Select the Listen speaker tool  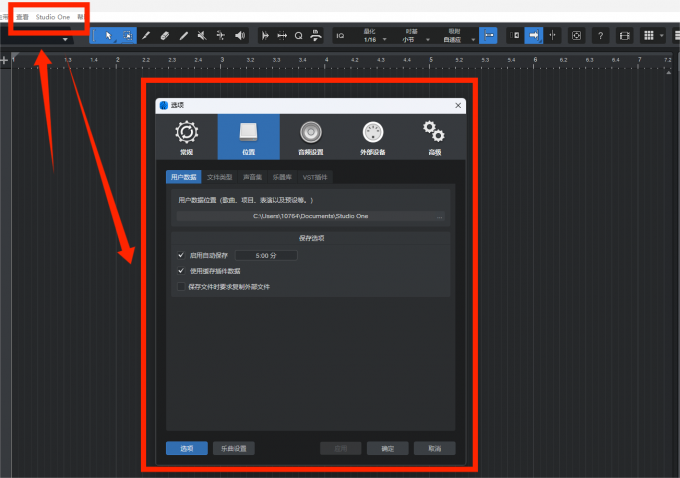coord(239,35)
